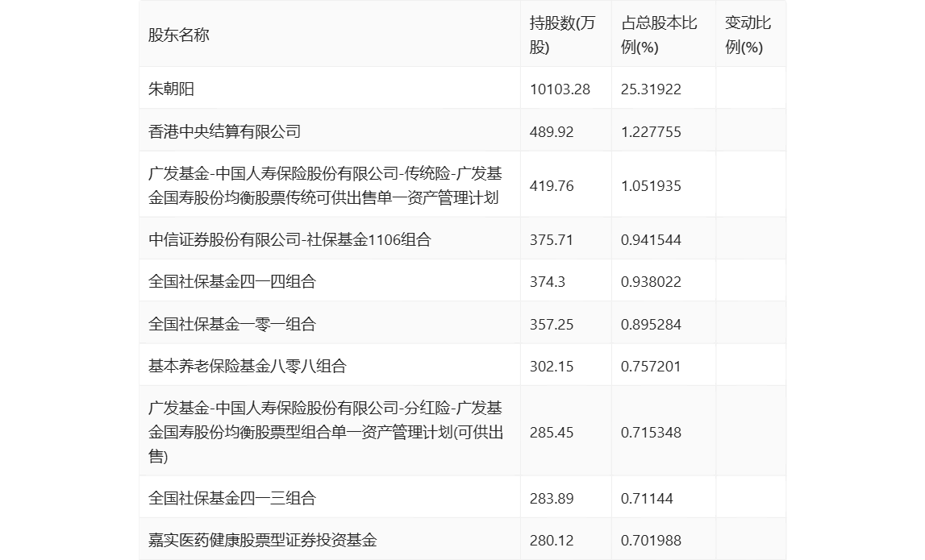Select the 持股数(万股) column header
This screenshot has width=925, height=560.
[x=562, y=35]
